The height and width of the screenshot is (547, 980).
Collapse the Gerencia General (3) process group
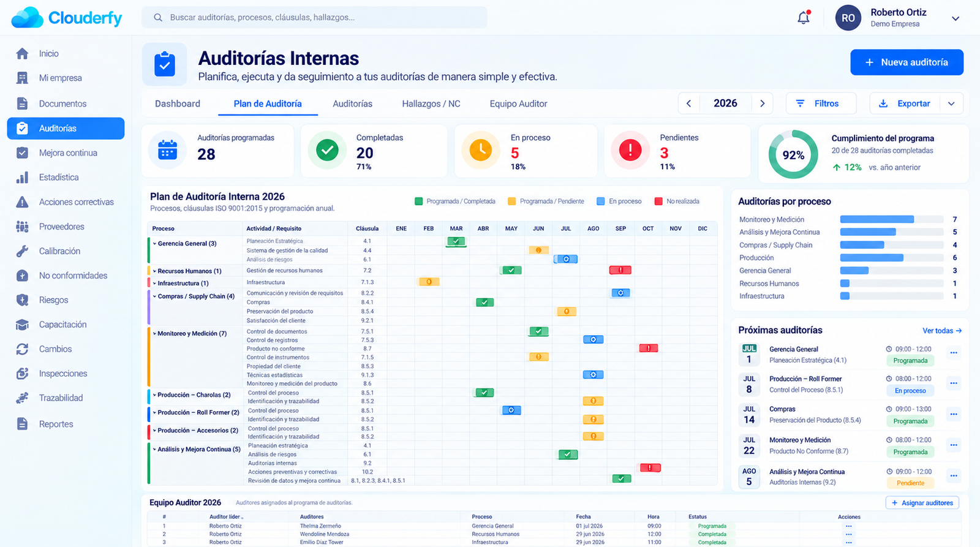(x=154, y=243)
